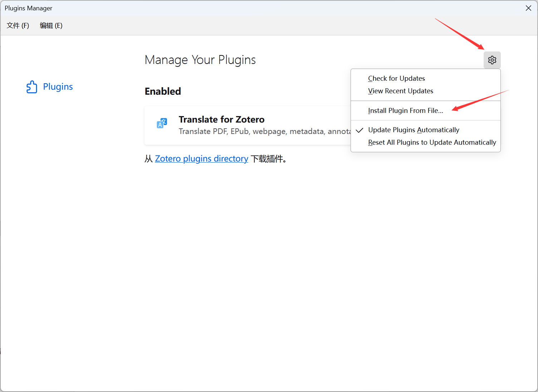Click the Enabled section heading
The height and width of the screenshot is (392, 538).
coord(163,91)
